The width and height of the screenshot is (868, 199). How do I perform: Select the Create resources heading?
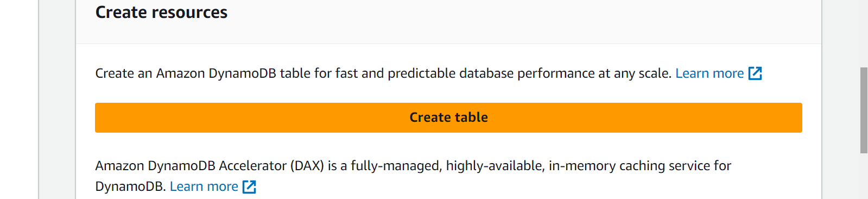[x=161, y=13]
